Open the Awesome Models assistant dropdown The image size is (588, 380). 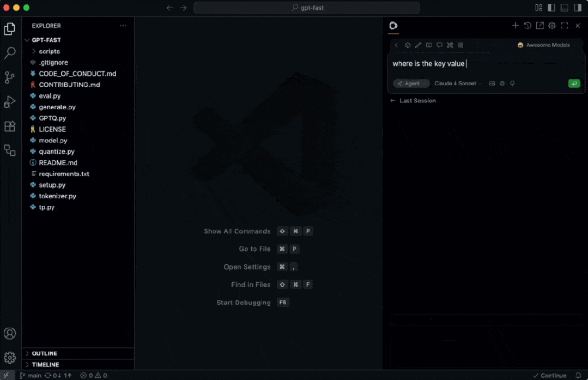pyautogui.click(x=547, y=45)
